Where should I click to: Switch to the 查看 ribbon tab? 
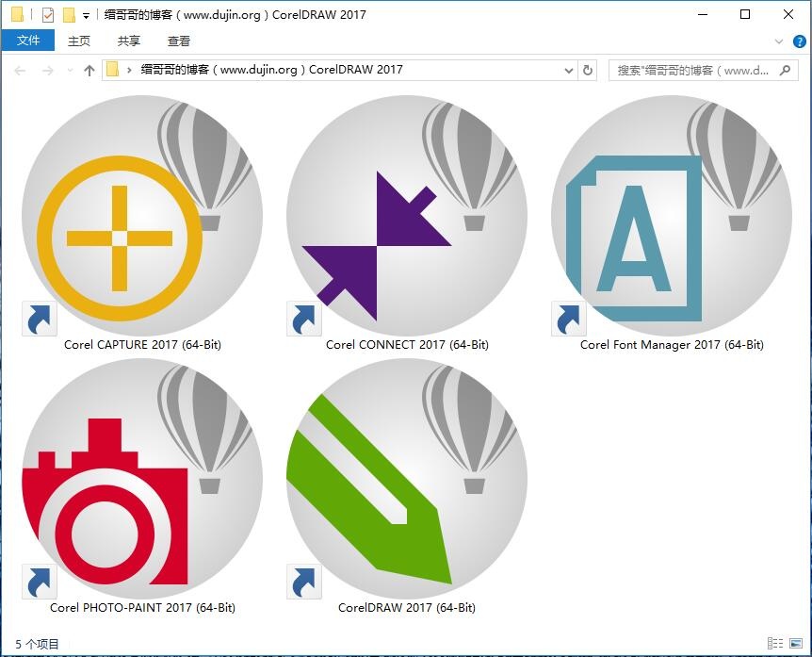pyautogui.click(x=179, y=41)
